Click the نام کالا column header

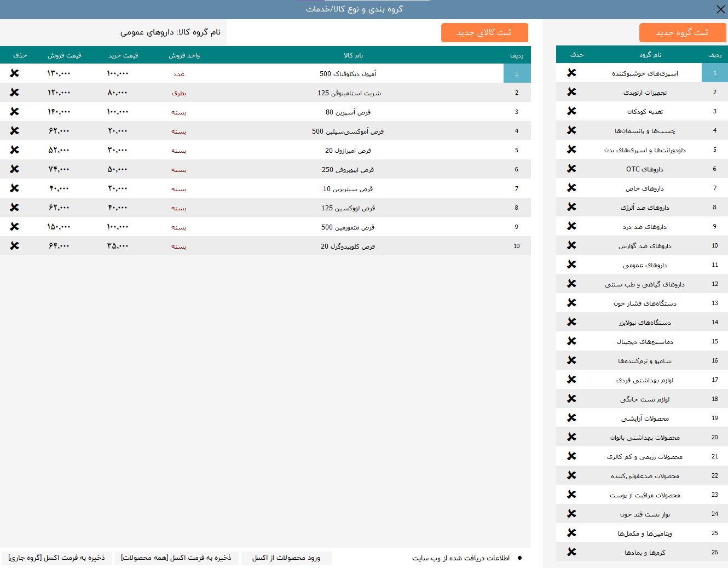tap(353, 55)
